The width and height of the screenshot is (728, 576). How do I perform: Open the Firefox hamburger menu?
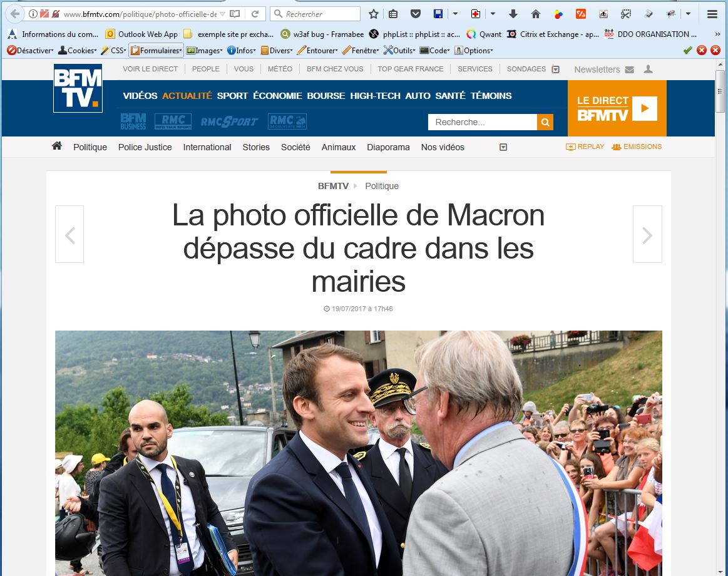coord(712,14)
